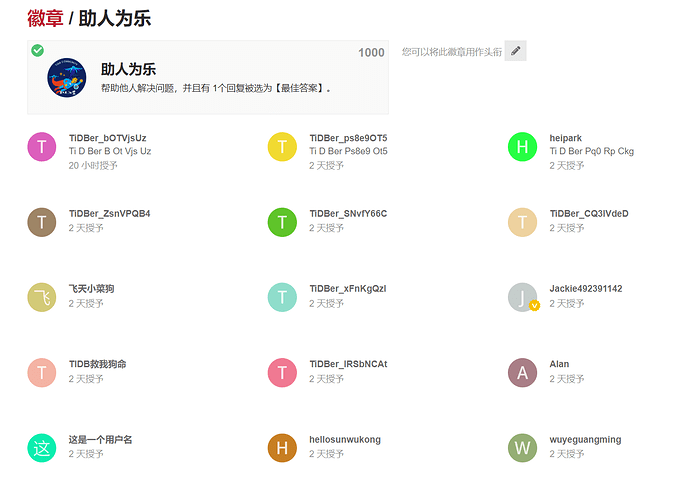Screen dimensions: 690x485
Task: Click 'Ti D Ber Ps8e9 Ot5' name
Action: [x=348, y=151]
